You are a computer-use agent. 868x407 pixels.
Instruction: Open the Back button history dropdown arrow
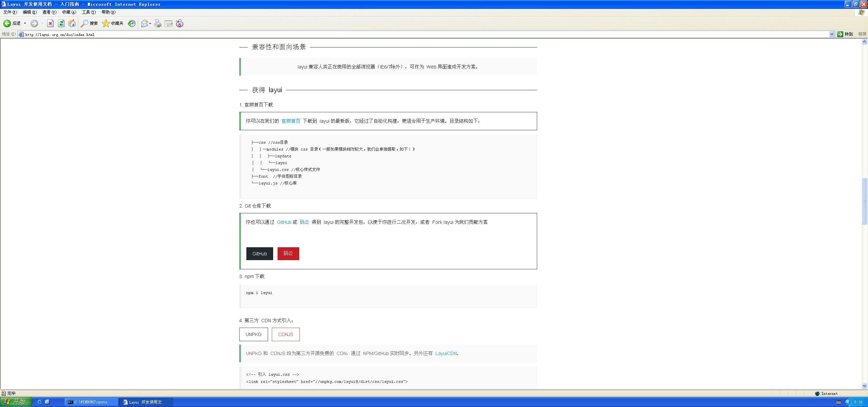25,23
